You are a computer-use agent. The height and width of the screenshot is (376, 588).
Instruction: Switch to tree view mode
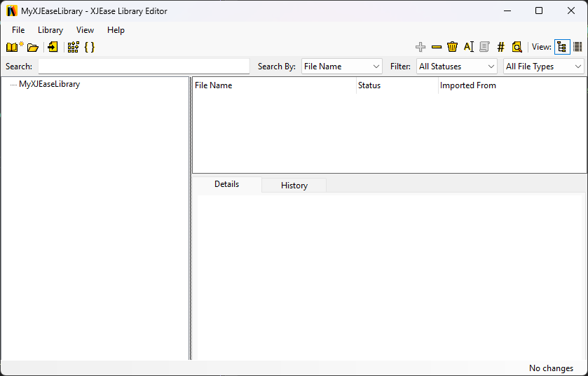561,47
